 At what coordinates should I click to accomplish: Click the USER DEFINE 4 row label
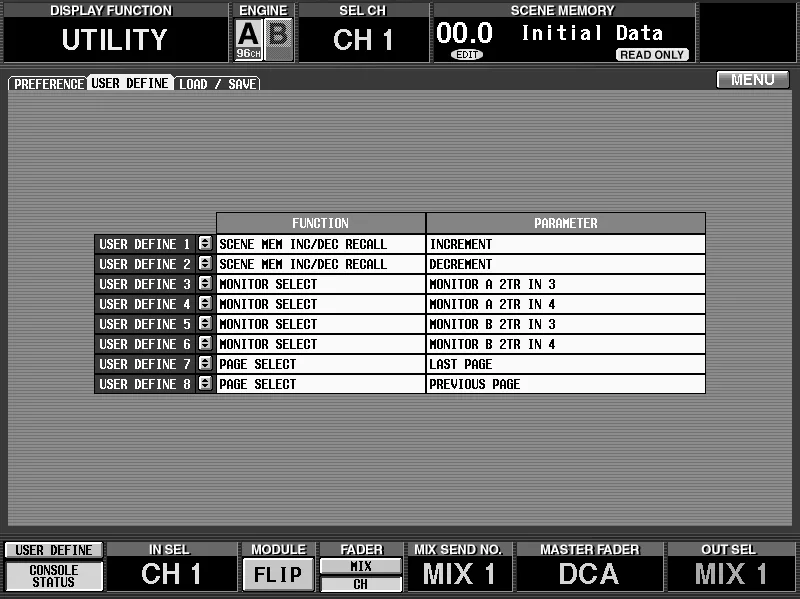(x=145, y=304)
